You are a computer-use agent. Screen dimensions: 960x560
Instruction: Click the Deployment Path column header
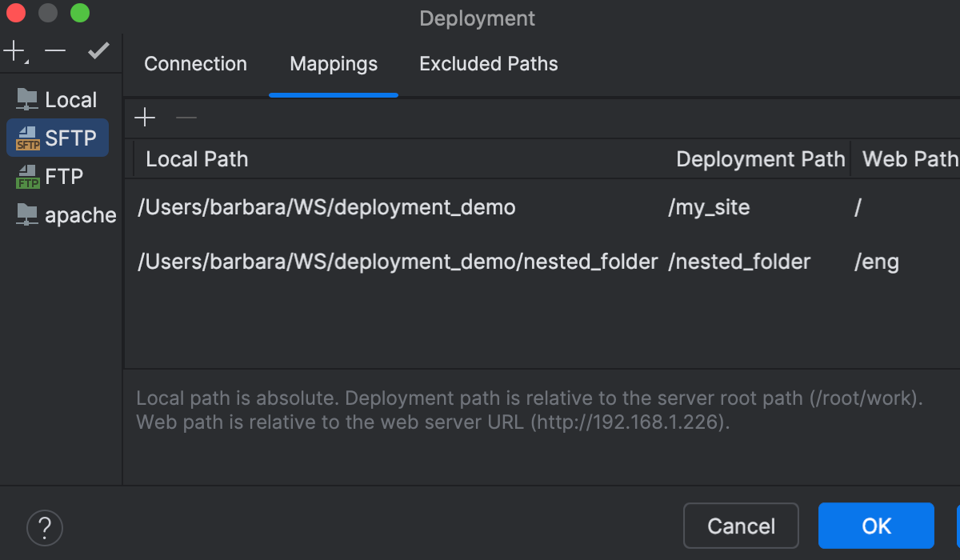tap(760, 159)
